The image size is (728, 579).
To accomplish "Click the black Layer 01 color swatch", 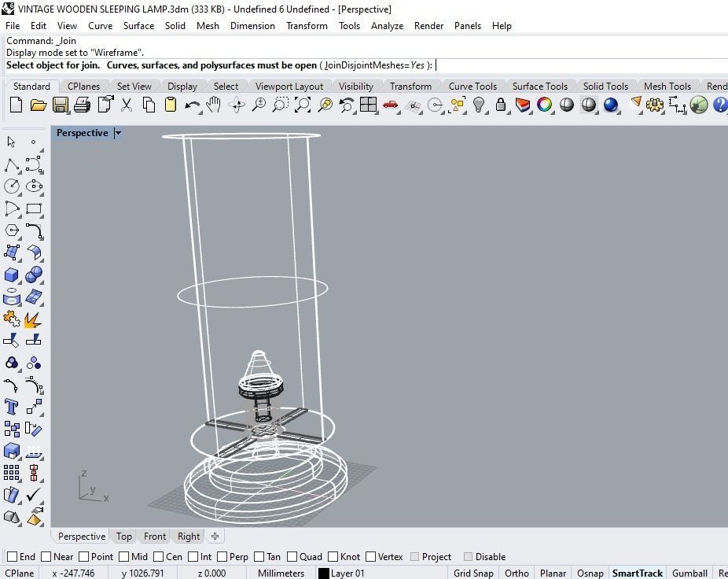I will tap(324, 573).
